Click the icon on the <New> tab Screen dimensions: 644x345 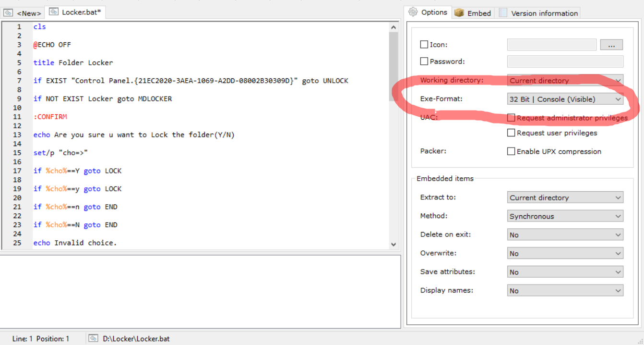[x=8, y=13]
